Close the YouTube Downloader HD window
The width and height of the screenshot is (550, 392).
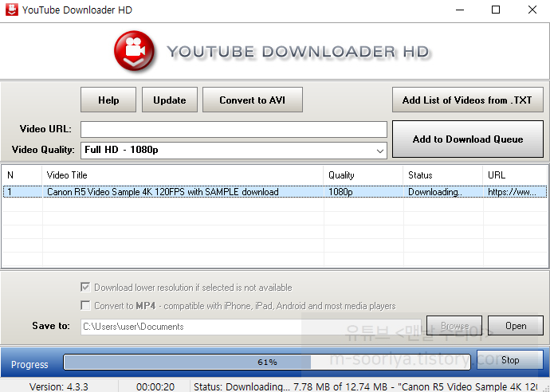[532, 10]
